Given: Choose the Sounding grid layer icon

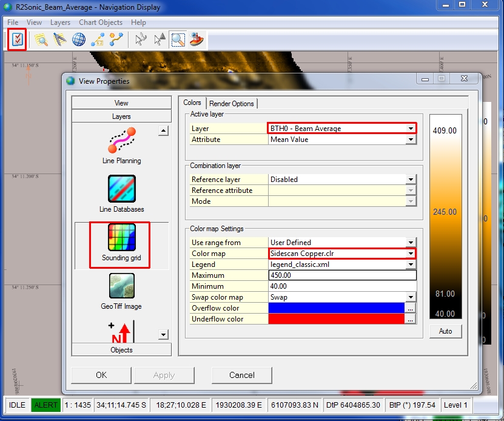Looking at the screenshot, I should click(121, 238).
